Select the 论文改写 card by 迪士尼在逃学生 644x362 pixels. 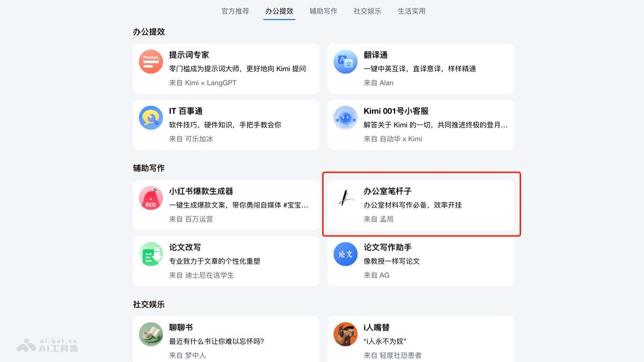pyautogui.click(x=226, y=261)
